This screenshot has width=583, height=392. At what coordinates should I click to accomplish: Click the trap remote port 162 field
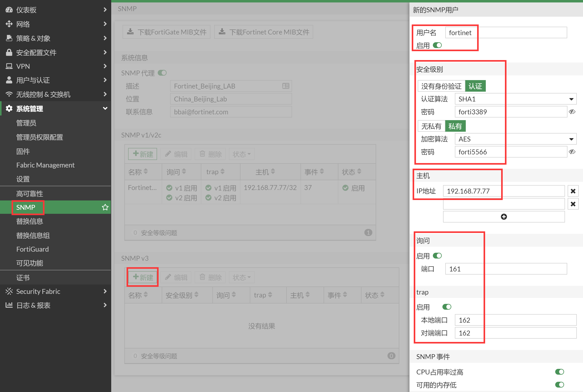(x=516, y=333)
